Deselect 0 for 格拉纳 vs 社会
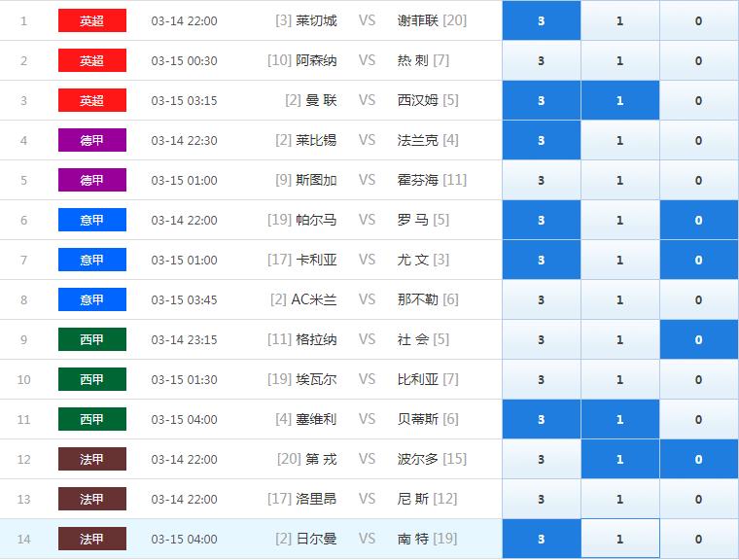Image resolution: width=739 pixels, height=560 pixels. tap(698, 339)
